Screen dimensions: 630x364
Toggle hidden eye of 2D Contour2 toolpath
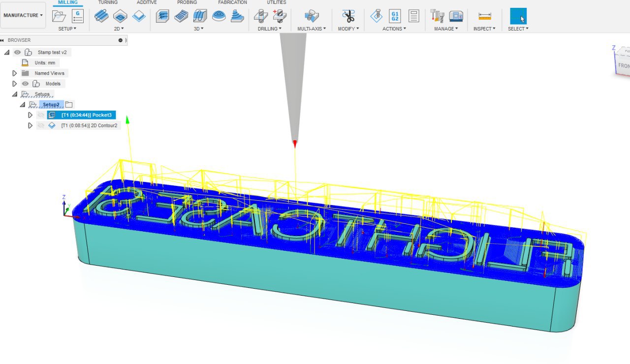coord(40,125)
